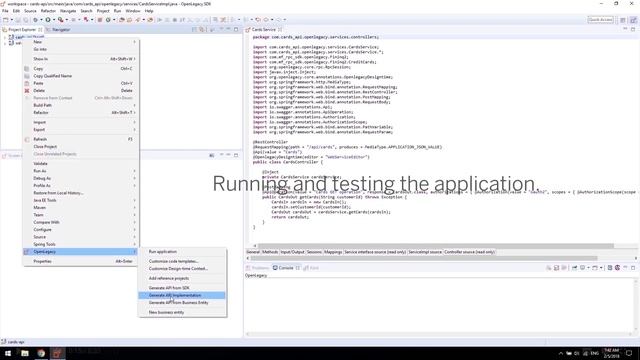Screen dimensions: 640x360
Task: Click the Pin Console icon
Action: click(x=574, y=268)
